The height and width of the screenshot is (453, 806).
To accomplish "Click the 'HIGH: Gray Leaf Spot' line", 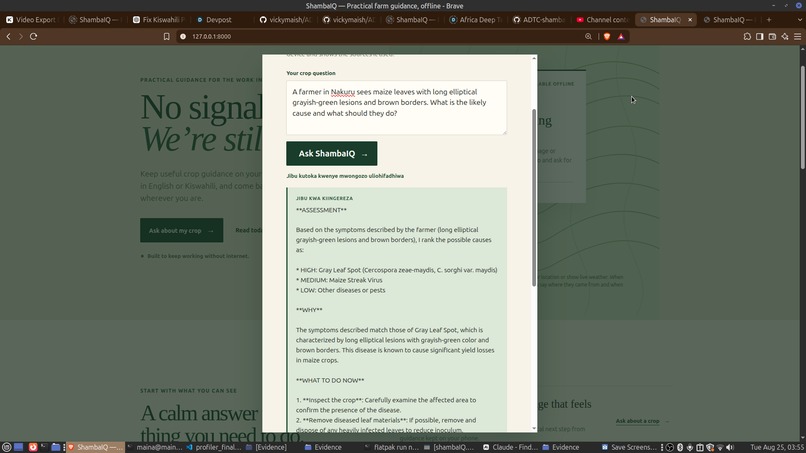I will pyautogui.click(x=396, y=270).
